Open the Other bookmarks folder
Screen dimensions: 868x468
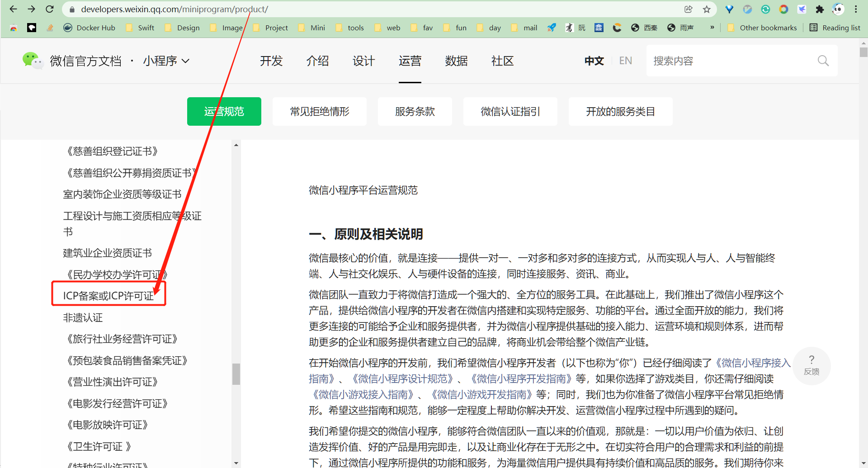762,28
